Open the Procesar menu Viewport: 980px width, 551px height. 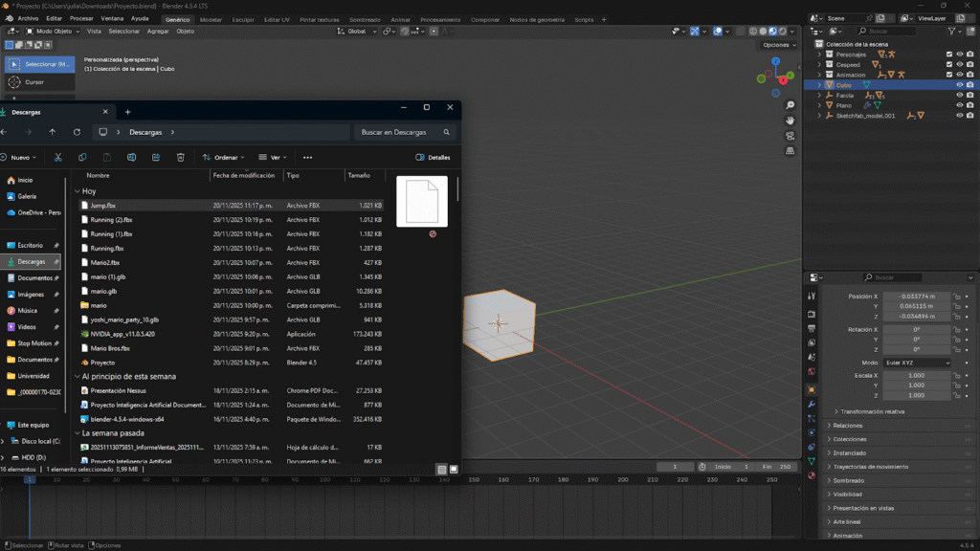[81, 19]
